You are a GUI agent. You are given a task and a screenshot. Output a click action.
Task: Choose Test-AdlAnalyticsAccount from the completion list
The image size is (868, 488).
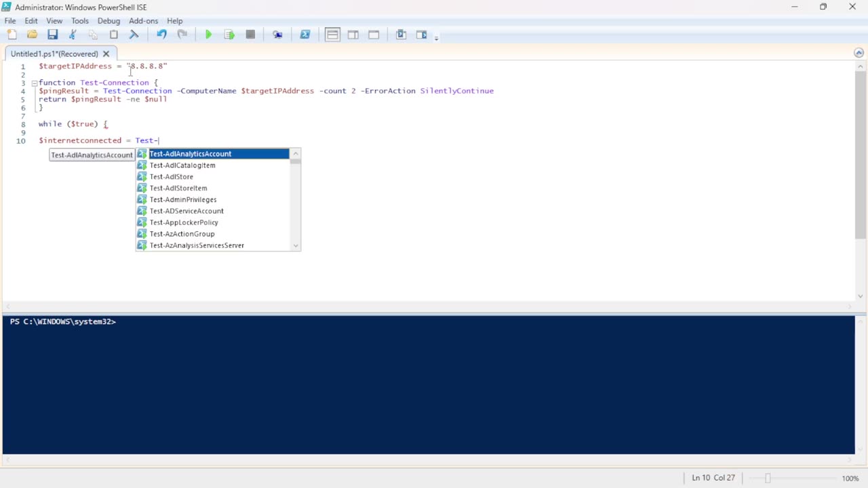tap(213, 154)
